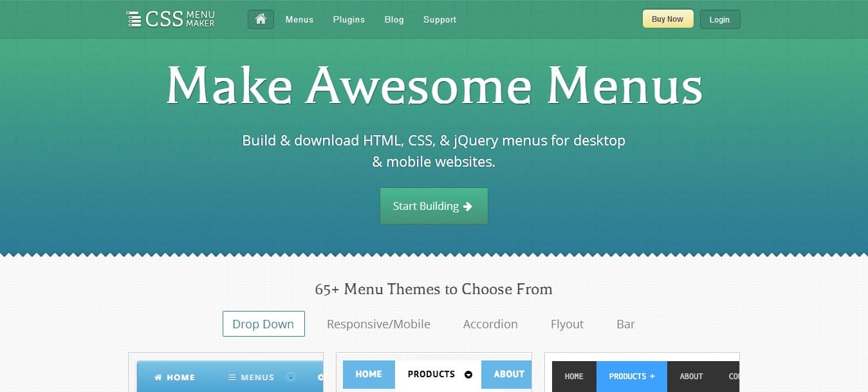Expand the black circle arrow beside PRODUCTS
Screen dimensions: 868x392
pos(468,375)
